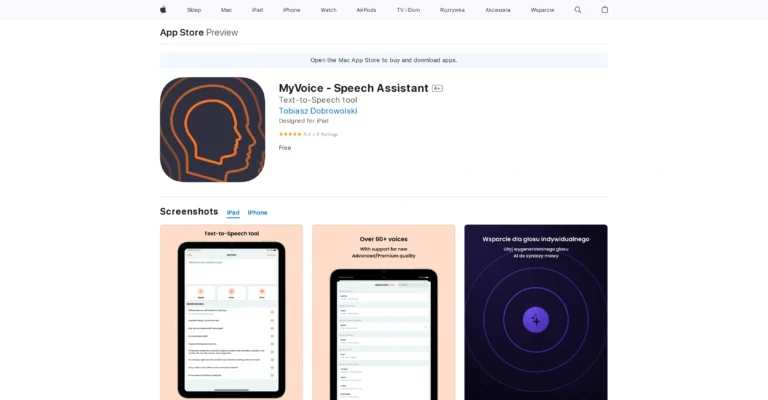Open TV i Dom menu item
The height and width of the screenshot is (400, 768).
click(x=408, y=10)
